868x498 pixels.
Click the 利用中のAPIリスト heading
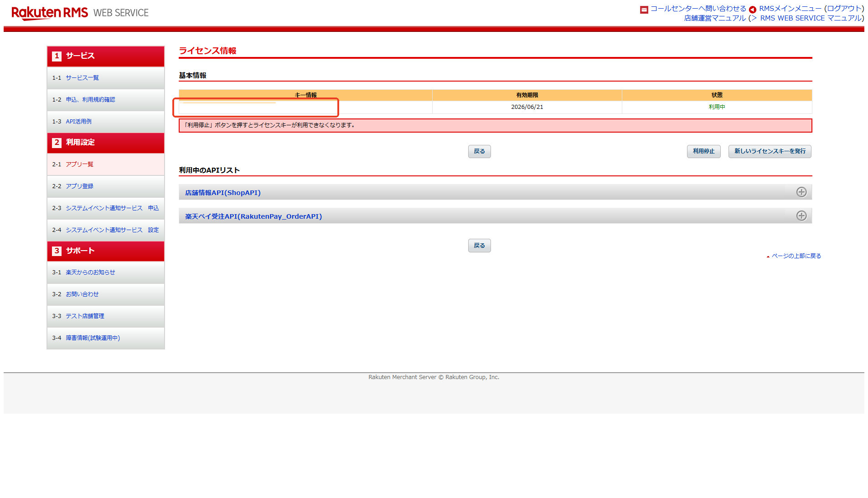209,170
